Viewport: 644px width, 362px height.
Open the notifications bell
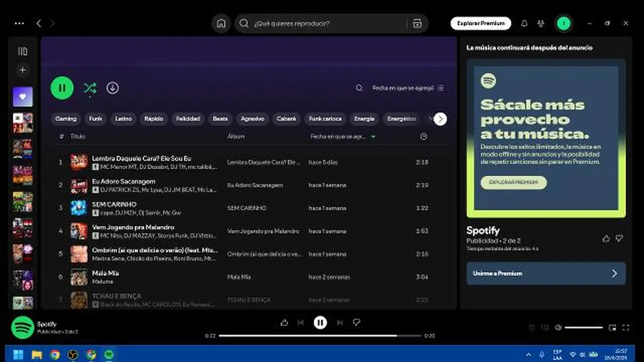point(524,23)
